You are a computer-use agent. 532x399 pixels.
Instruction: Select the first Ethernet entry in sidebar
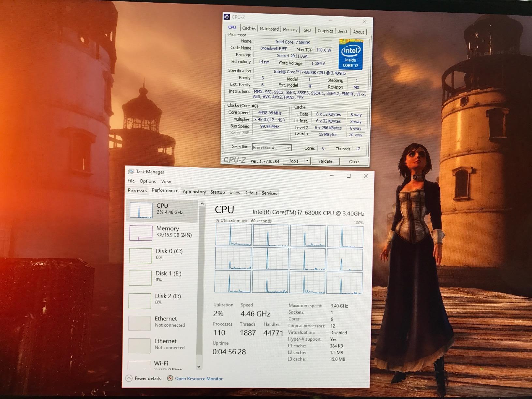[160, 322]
